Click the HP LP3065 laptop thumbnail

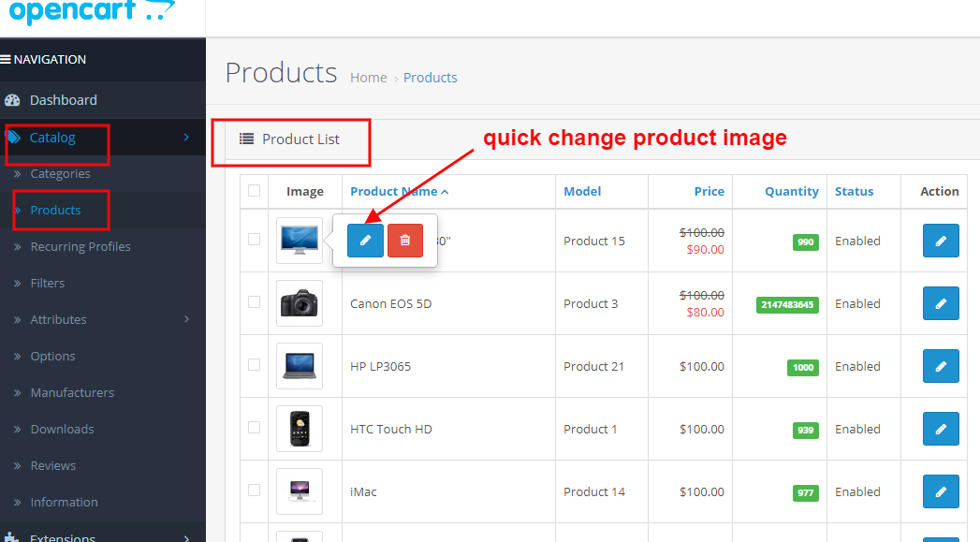tap(300, 366)
